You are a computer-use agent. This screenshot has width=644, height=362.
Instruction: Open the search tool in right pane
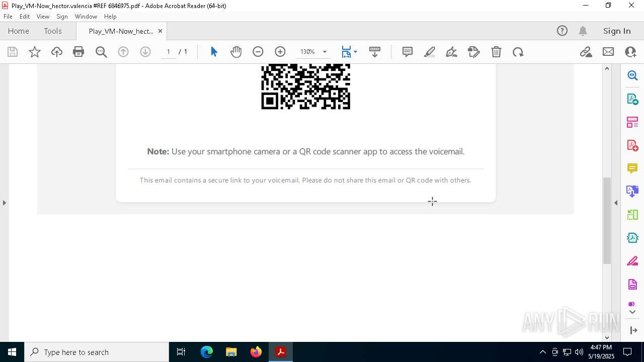(632, 75)
